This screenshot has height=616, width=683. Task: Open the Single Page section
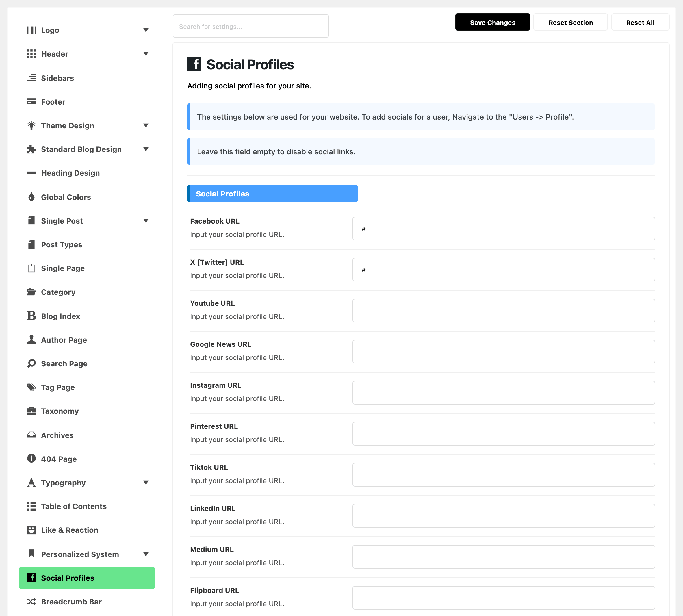pyautogui.click(x=87, y=268)
